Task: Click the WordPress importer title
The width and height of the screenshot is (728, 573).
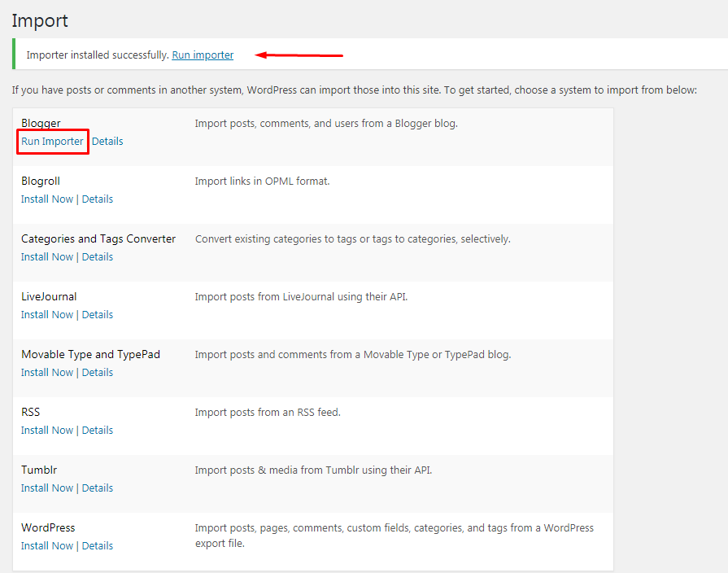Action: (x=48, y=527)
